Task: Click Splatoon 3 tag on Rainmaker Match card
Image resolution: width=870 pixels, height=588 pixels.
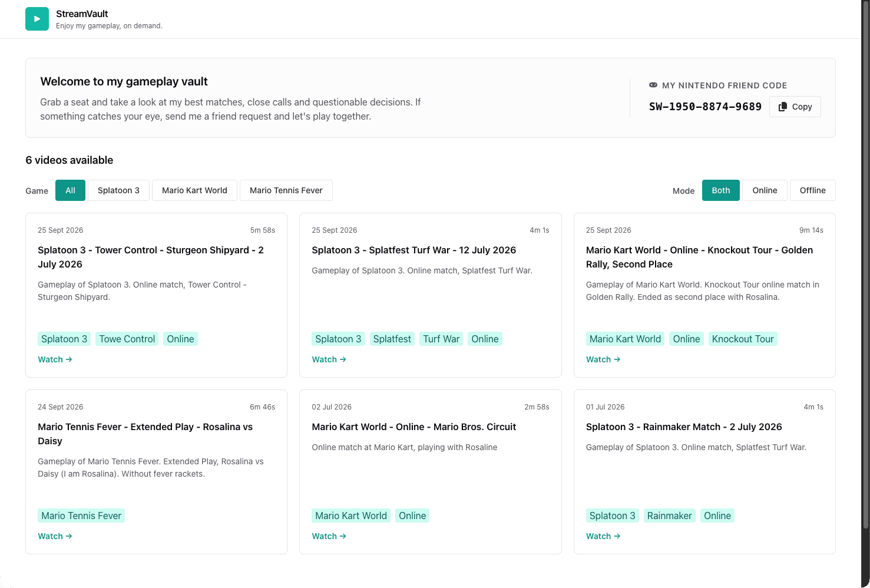Action: 613,516
